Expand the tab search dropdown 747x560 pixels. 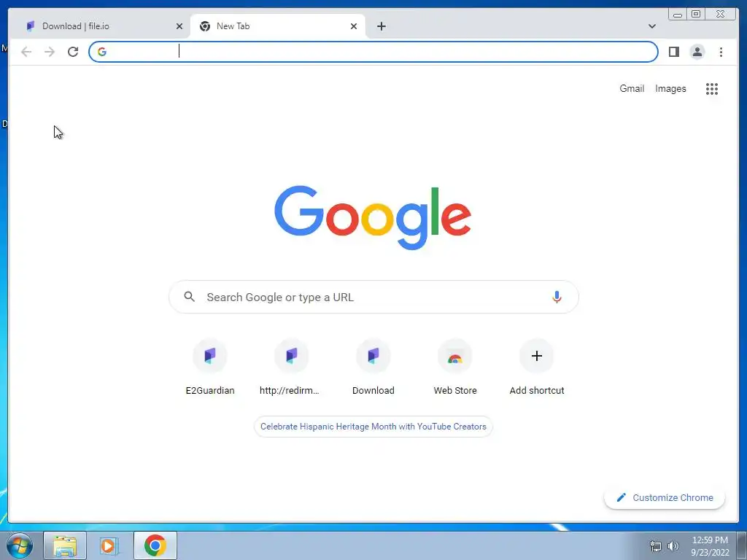651,26
